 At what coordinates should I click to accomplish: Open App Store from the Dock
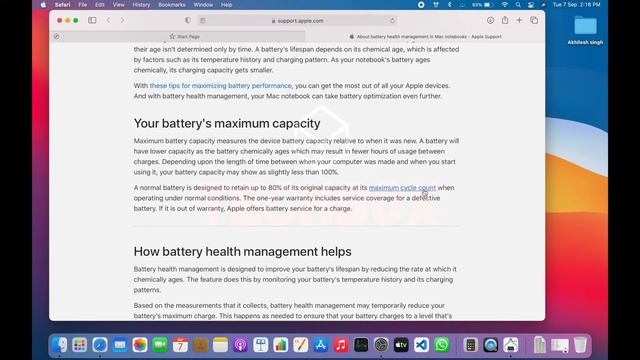click(x=321, y=345)
